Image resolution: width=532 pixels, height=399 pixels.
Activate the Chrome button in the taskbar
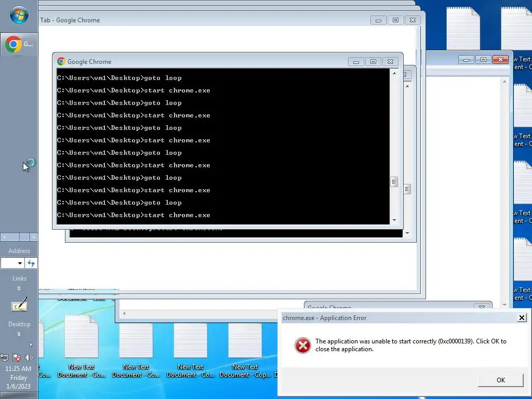(19, 44)
